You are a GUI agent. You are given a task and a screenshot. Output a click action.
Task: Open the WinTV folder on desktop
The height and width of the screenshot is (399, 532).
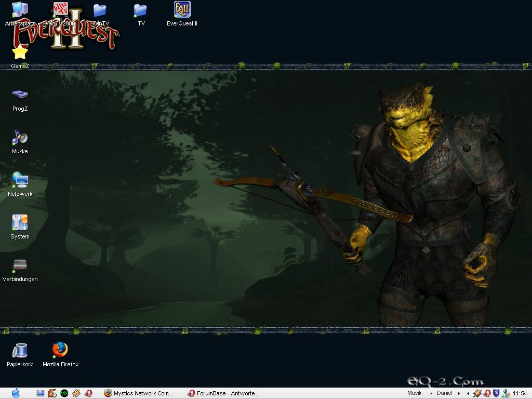coord(101,14)
